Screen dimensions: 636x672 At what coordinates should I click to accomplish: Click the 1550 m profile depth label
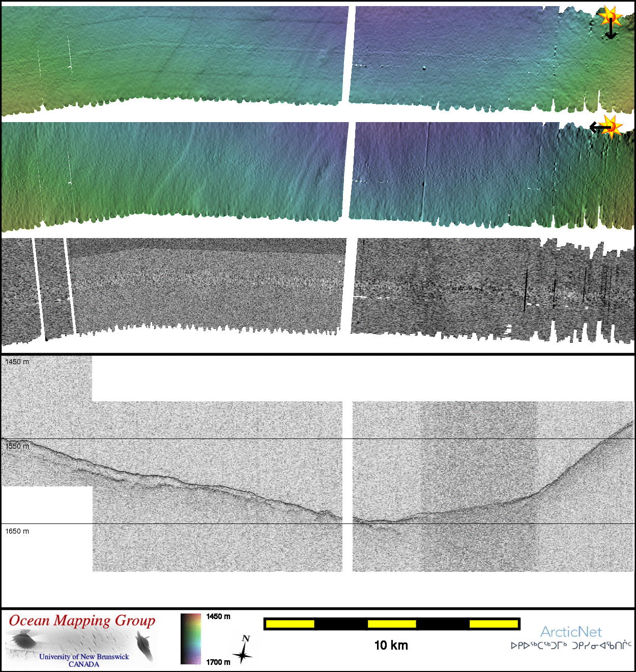pos(17,446)
